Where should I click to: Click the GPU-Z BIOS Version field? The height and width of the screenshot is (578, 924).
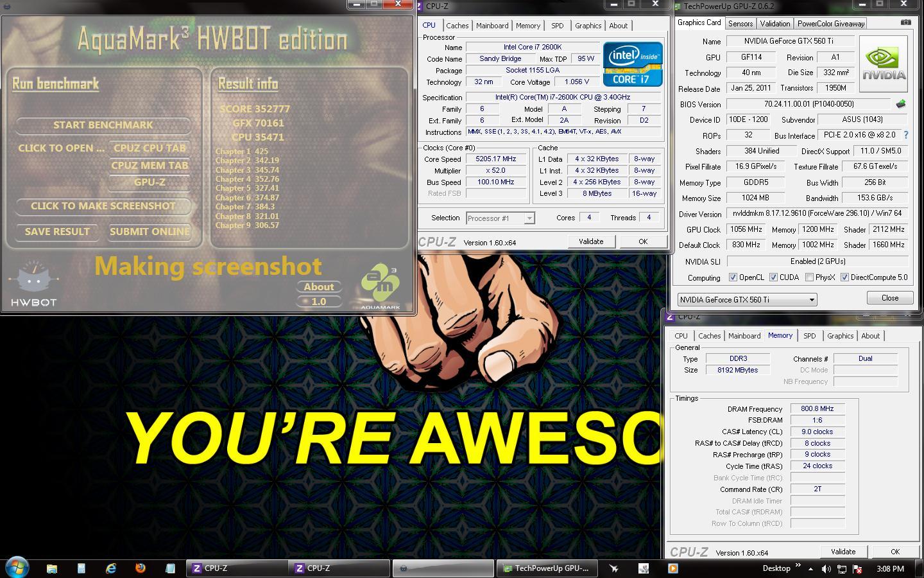(x=809, y=104)
